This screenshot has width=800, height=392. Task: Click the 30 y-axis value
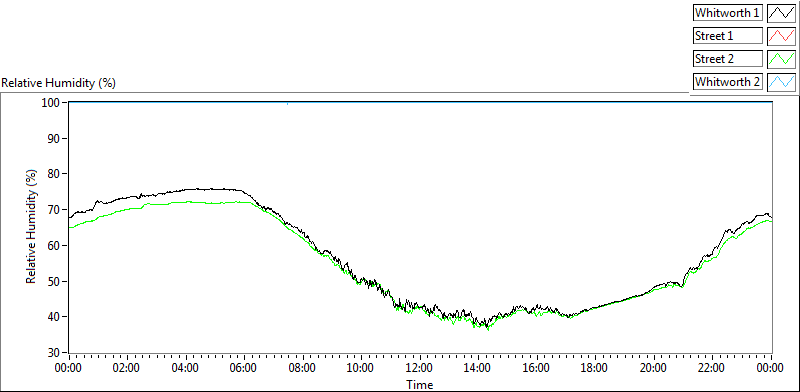click(x=55, y=353)
